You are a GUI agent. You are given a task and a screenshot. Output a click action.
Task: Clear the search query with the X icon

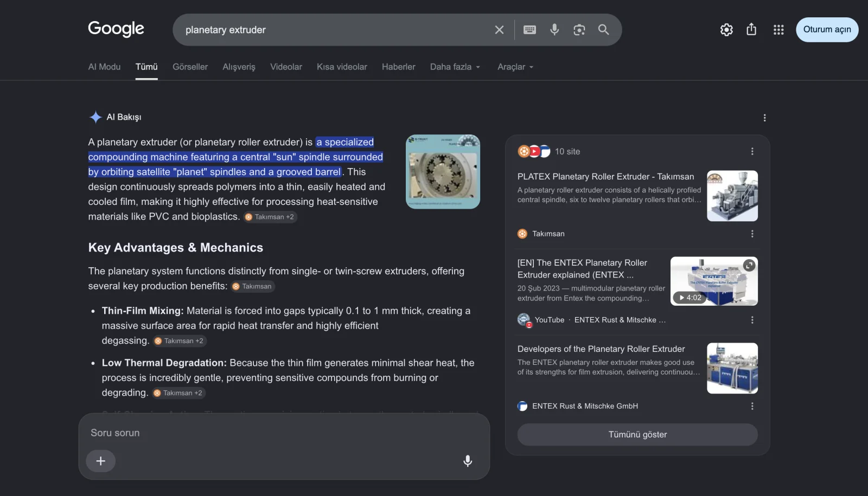tap(499, 30)
